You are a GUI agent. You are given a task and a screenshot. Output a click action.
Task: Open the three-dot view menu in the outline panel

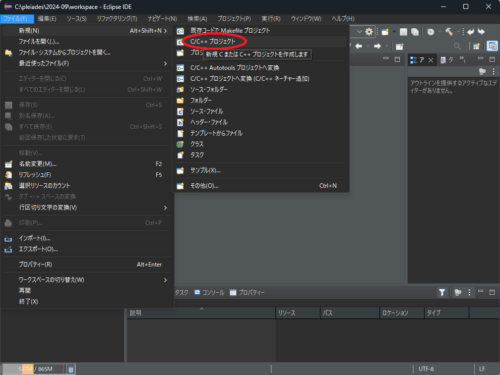[x=494, y=71]
